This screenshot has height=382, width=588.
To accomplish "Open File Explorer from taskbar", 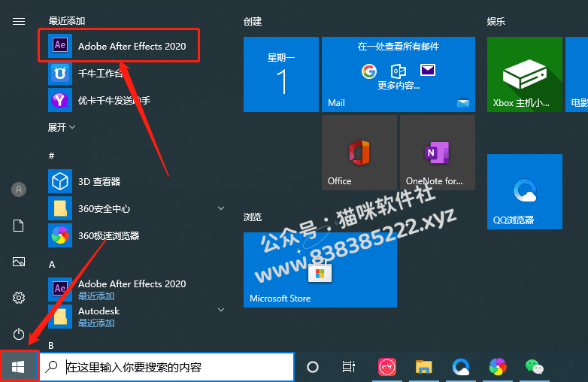I will [424, 367].
